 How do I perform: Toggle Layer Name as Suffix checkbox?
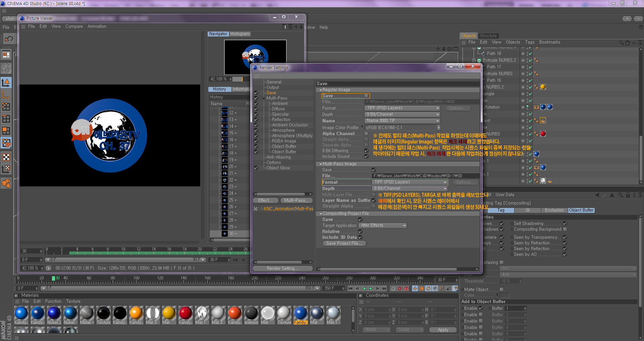374,201
